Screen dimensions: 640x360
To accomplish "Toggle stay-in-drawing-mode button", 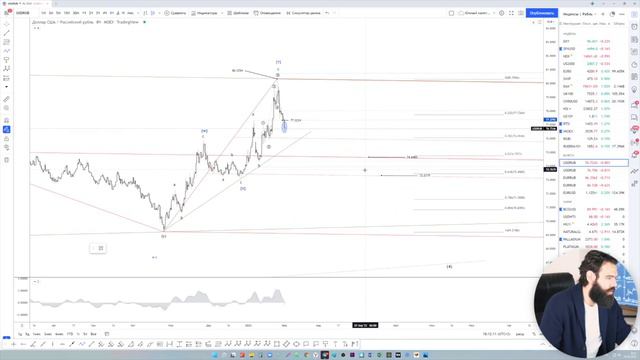I will click(x=7, y=129).
